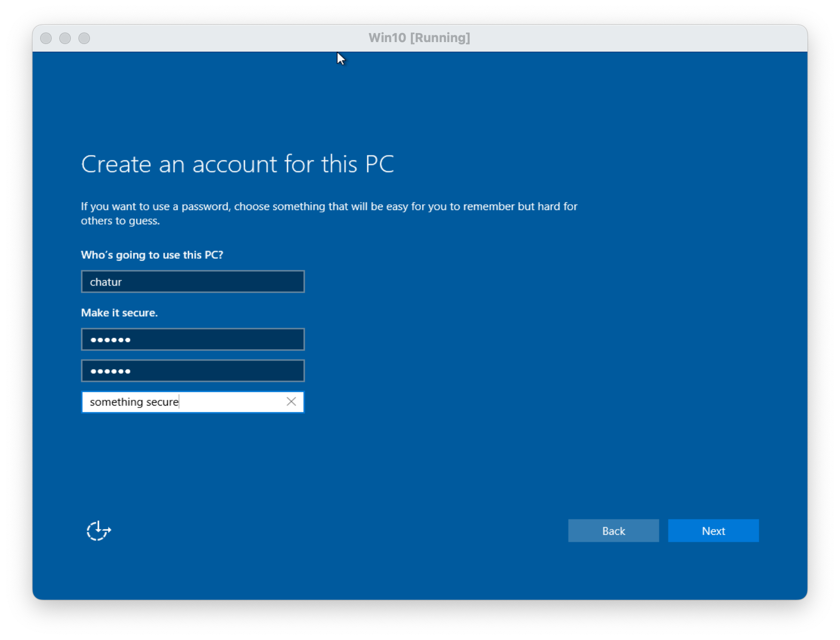The image size is (840, 640).
Task: Click inside the 'something secure' hint field
Action: (x=182, y=402)
